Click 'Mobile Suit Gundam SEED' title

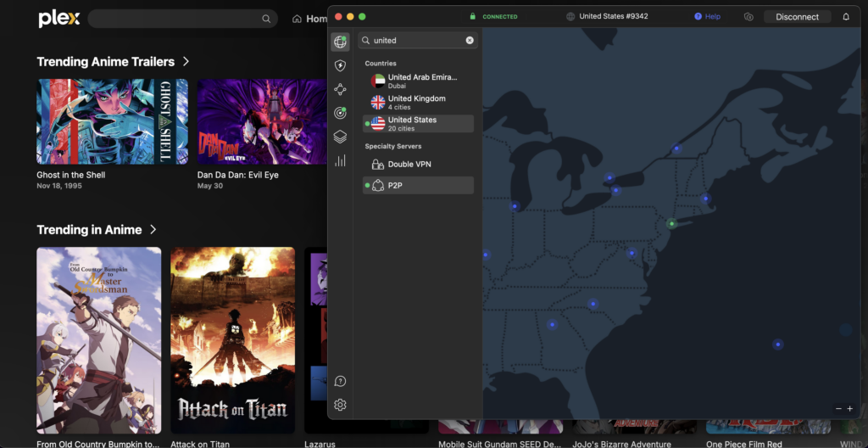(x=500, y=444)
